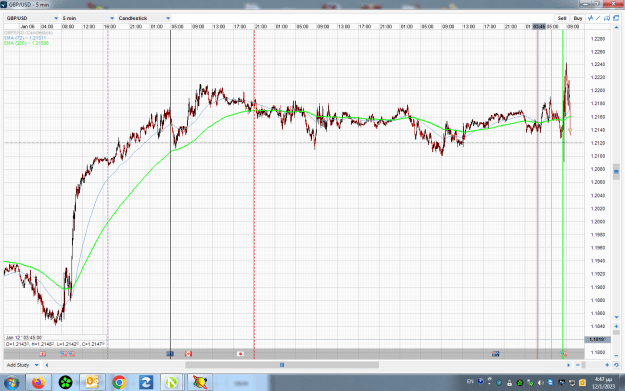Viewport: 625px width, 391px height.
Task: Zoom in the time axis plus button
Action: [607, 365]
